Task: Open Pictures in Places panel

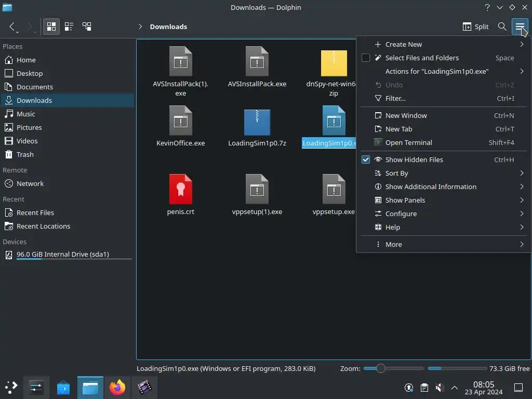Action: (x=68, y=128)
